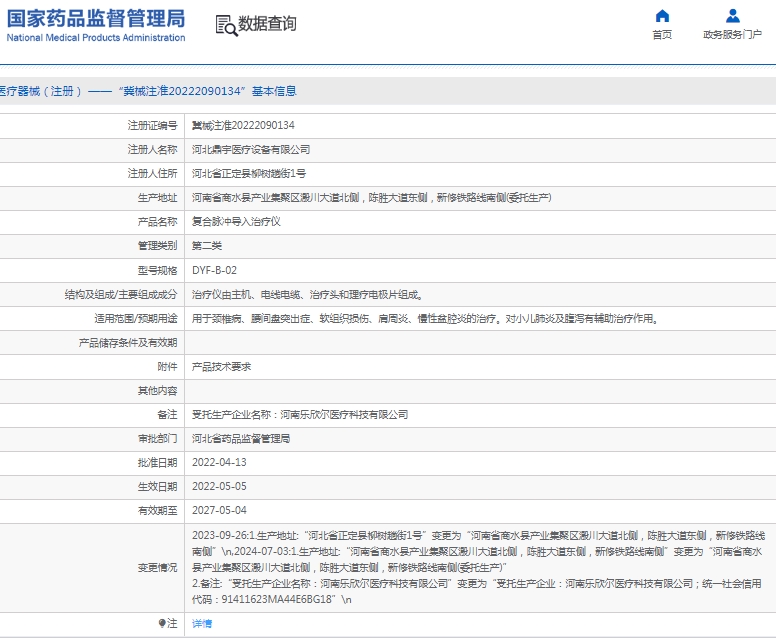Screen dimensions: 776x644
Task: Open the 政务服务门户 link
Action: (732, 35)
